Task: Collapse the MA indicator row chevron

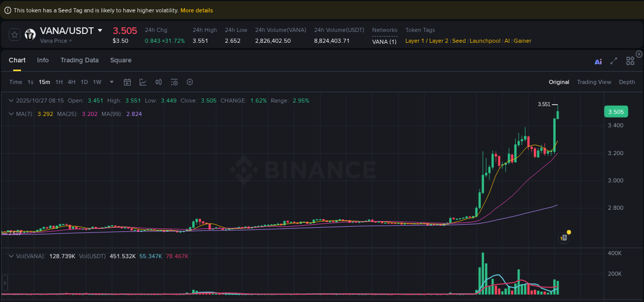Action: (x=11, y=113)
